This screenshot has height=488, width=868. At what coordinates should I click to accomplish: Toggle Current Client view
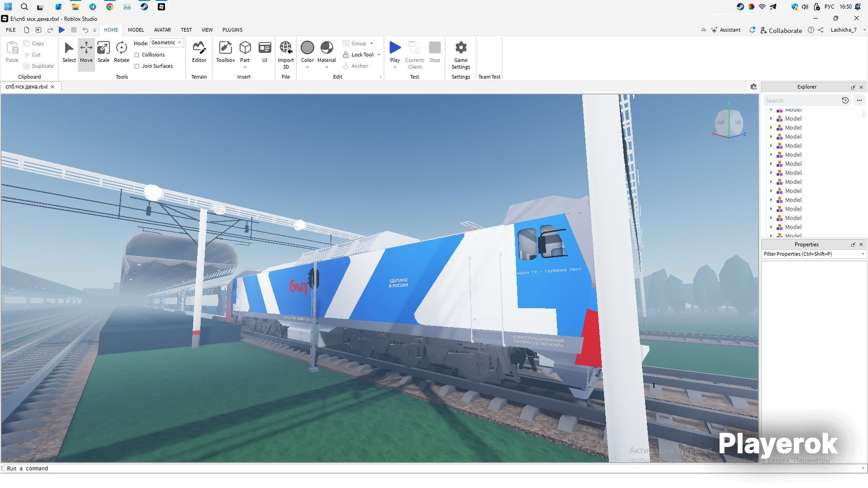click(x=414, y=55)
